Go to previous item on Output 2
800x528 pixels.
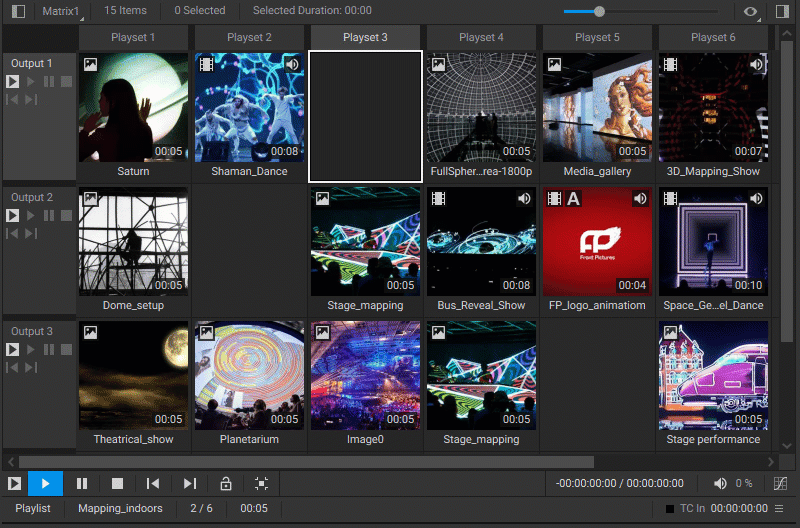click(x=12, y=234)
